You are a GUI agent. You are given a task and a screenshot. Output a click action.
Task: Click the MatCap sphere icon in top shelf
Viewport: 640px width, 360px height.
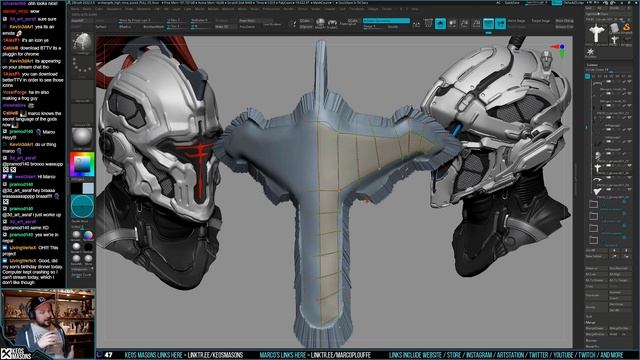[x=320, y=22]
